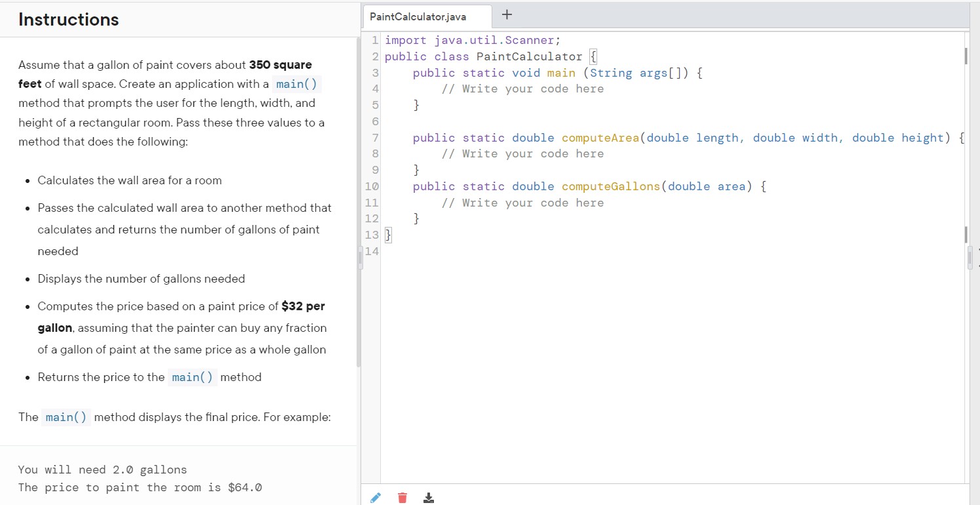
Task: Click 'Calculates the wall area for a room'
Action: [x=130, y=180]
